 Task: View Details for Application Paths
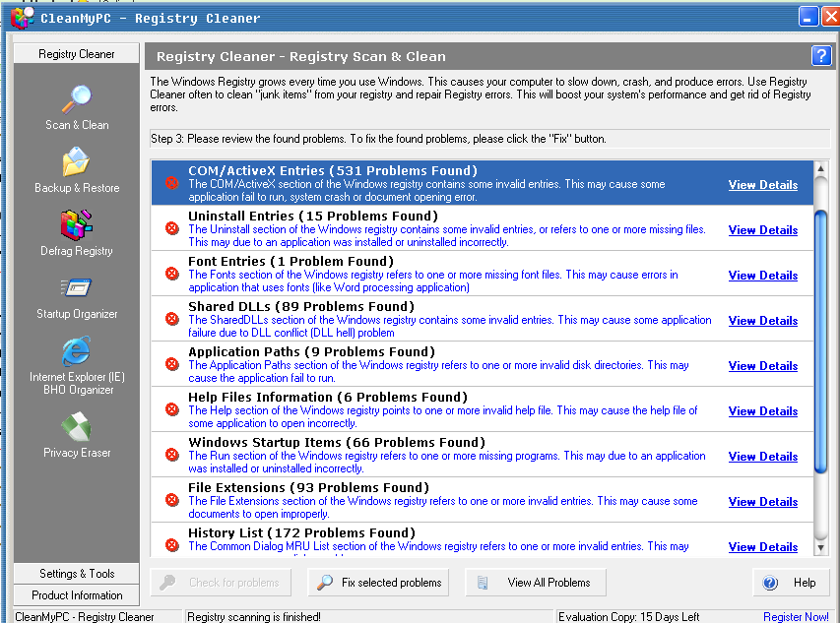click(763, 366)
